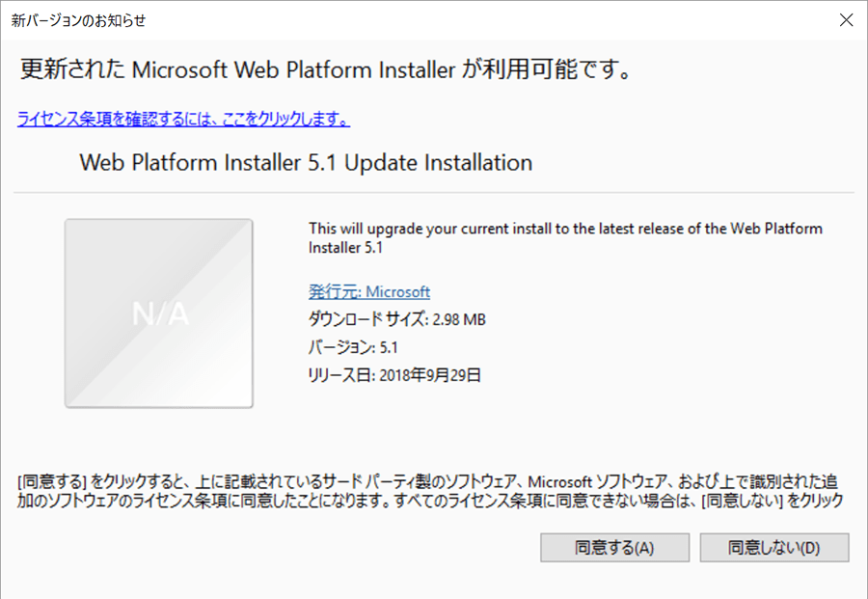Image resolution: width=868 pixels, height=599 pixels.
Task: Decline the update with 同意しない(D)
Action: (x=774, y=548)
